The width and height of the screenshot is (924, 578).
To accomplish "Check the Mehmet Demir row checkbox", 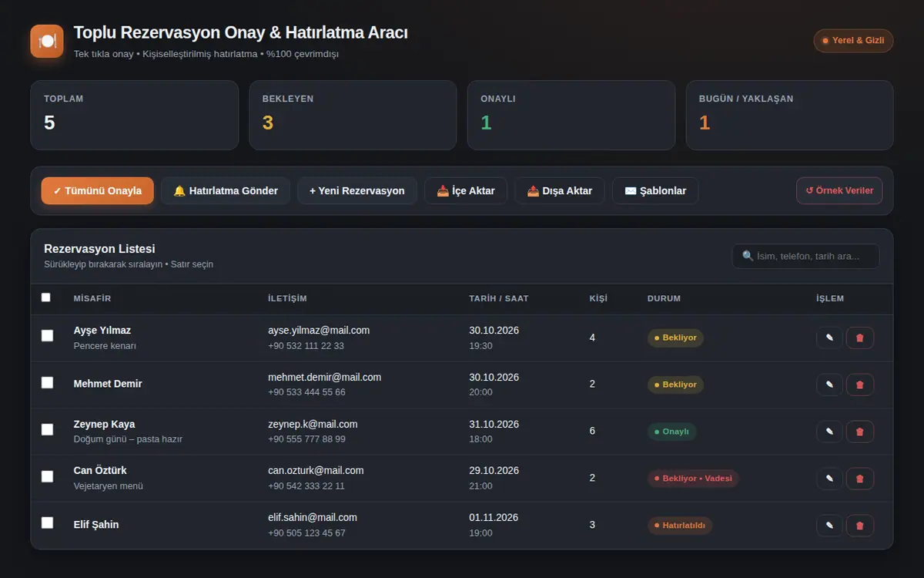I will click(x=47, y=382).
